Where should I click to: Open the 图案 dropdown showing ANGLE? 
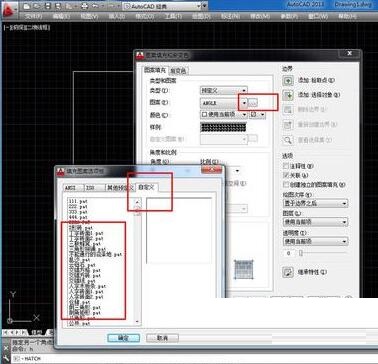click(223, 103)
